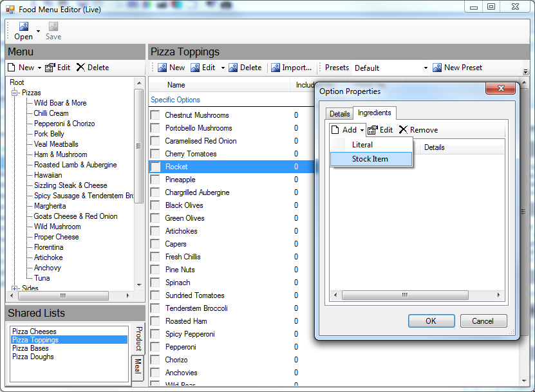Switch to the Details tab
Screen dimensions: 535x392
pos(339,114)
